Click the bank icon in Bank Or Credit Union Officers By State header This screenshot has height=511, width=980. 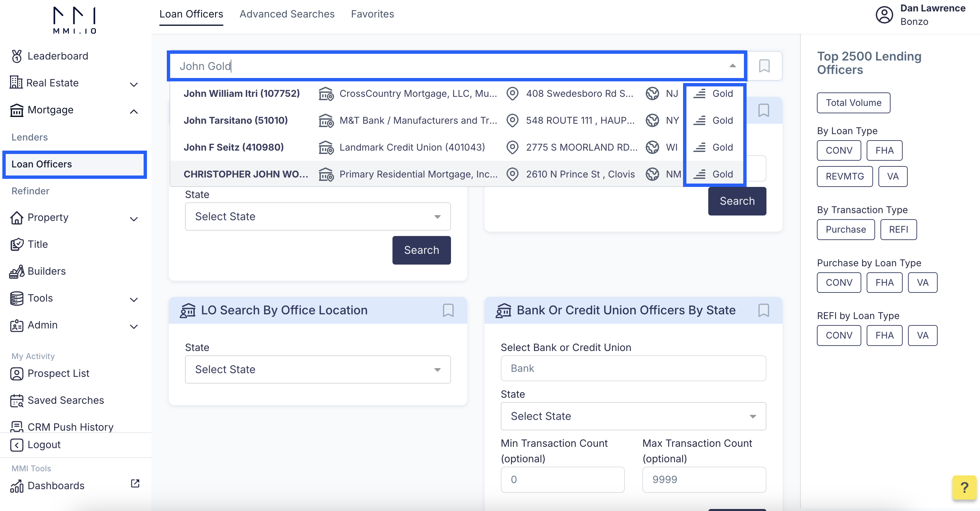point(503,311)
